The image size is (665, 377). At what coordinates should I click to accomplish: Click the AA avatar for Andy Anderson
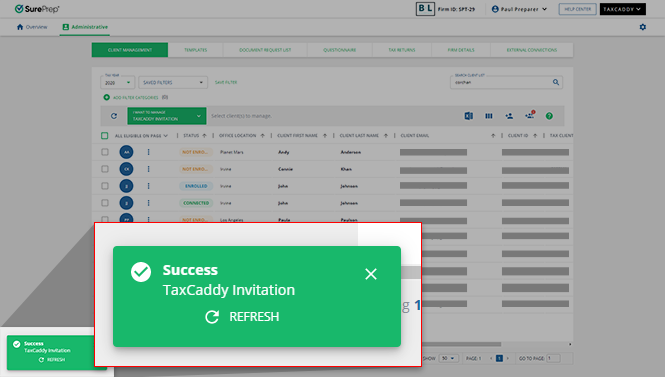click(x=126, y=152)
